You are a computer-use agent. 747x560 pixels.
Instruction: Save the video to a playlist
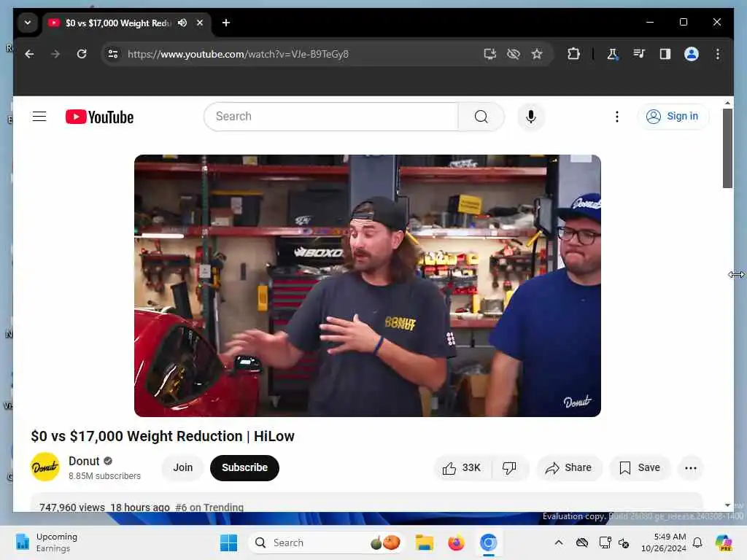coord(639,467)
